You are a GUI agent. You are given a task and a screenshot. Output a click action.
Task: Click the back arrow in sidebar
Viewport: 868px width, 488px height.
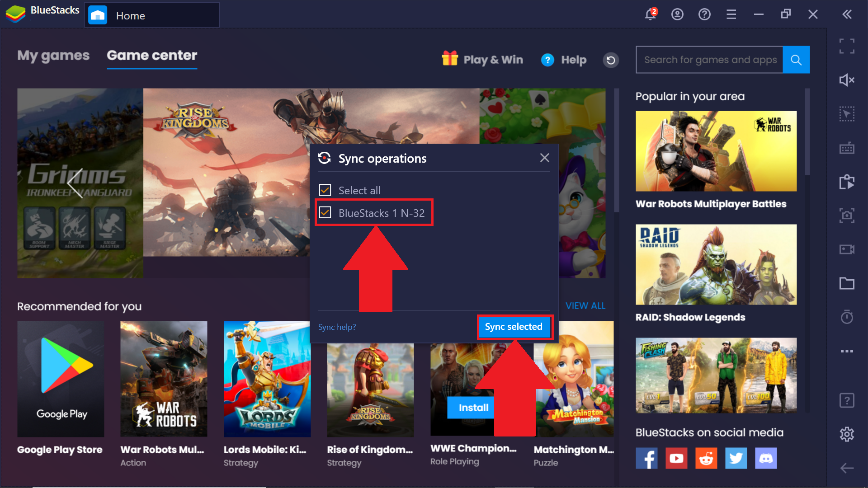[x=847, y=468]
